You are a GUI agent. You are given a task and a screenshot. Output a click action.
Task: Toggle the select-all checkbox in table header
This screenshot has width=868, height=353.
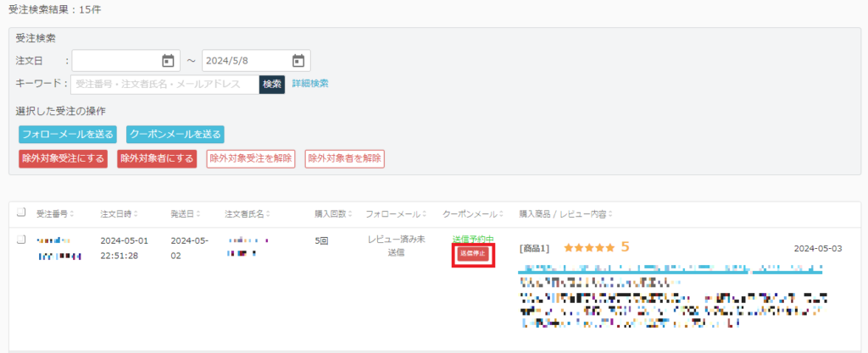[x=22, y=213]
